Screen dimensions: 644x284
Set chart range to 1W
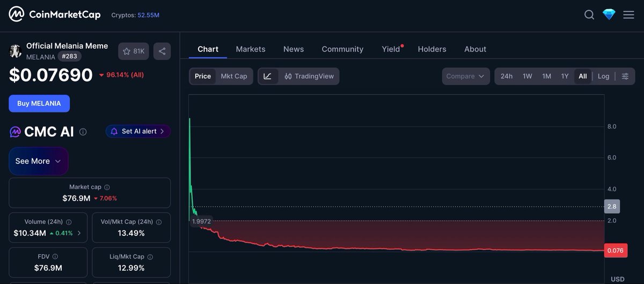pyautogui.click(x=528, y=76)
